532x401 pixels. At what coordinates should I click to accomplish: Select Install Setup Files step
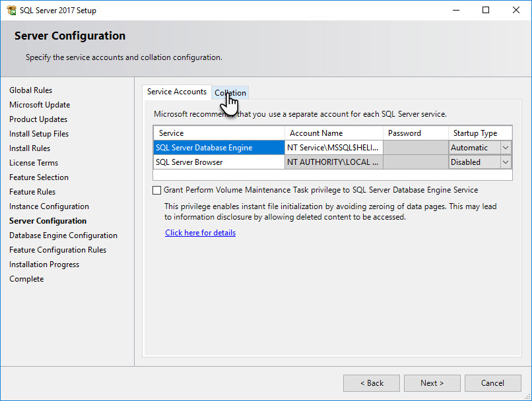(39, 135)
